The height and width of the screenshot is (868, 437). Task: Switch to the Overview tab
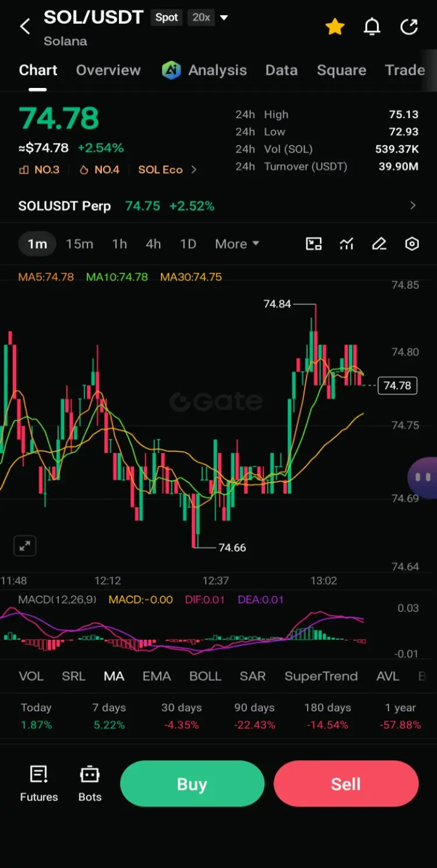point(108,70)
